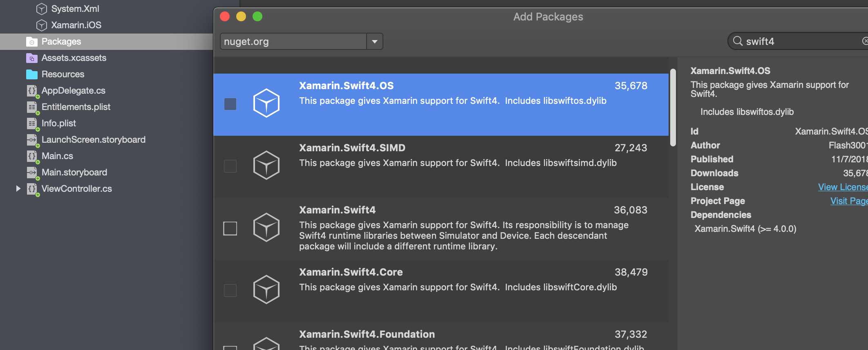Select Main.cs in the solution tree
The width and height of the screenshot is (868, 350).
[57, 156]
